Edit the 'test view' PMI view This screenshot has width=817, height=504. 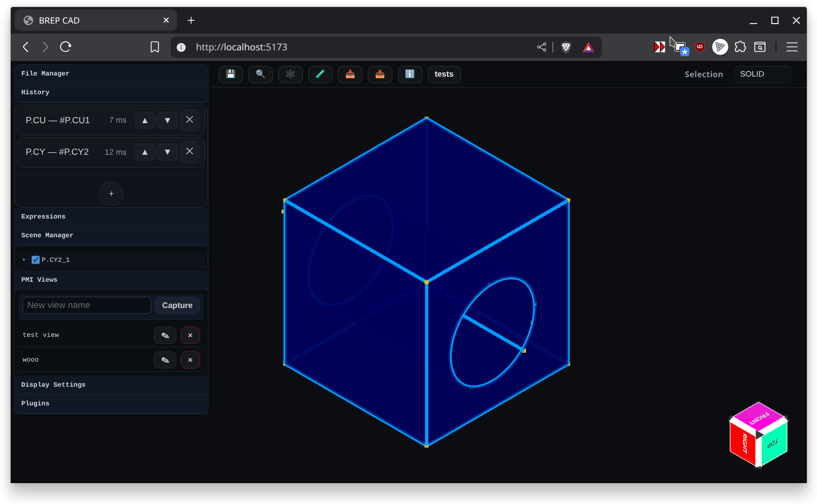click(x=165, y=335)
